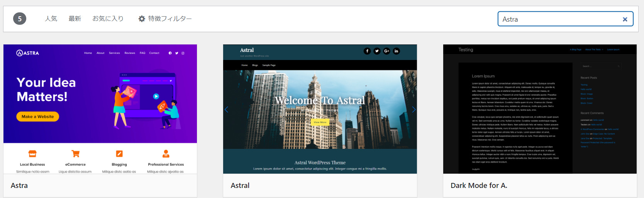Image resolution: width=644 pixels, height=198 pixels.
Task: Clear the Astra search field
Action: point(625,19)
